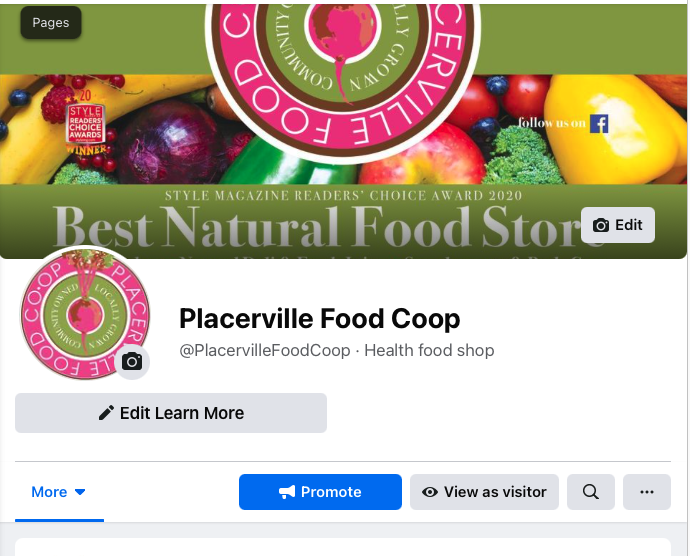The width and height of the screenshot is (690, 556).
Task: Click the megaphone icon on Promote
Action: pyautogui.click(x=287, y=492)
